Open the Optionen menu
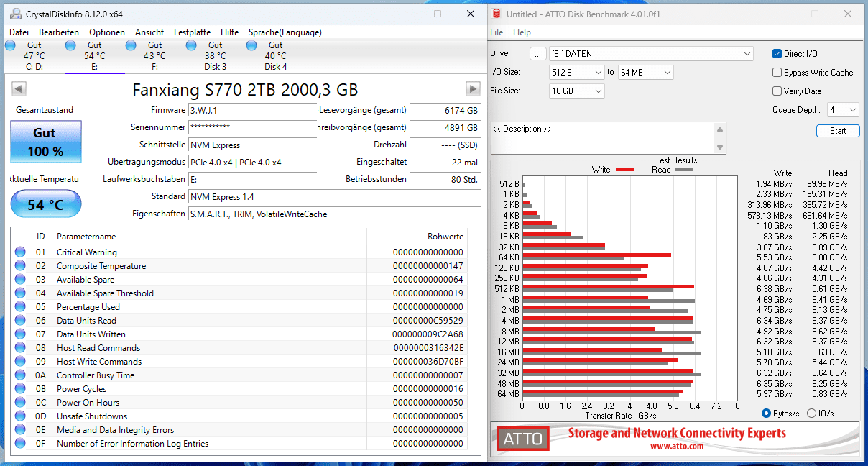This screenshot has height=466, width=868. coord(107,32)
